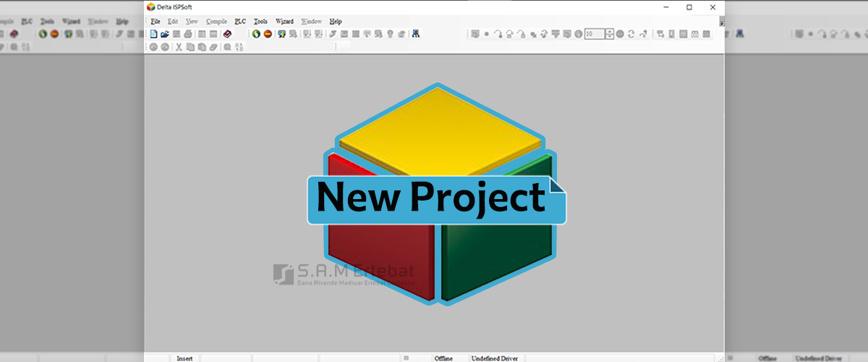Open a project with the folder icon
Viewport: 868px width, 362px height.
(x=165, y=34)
